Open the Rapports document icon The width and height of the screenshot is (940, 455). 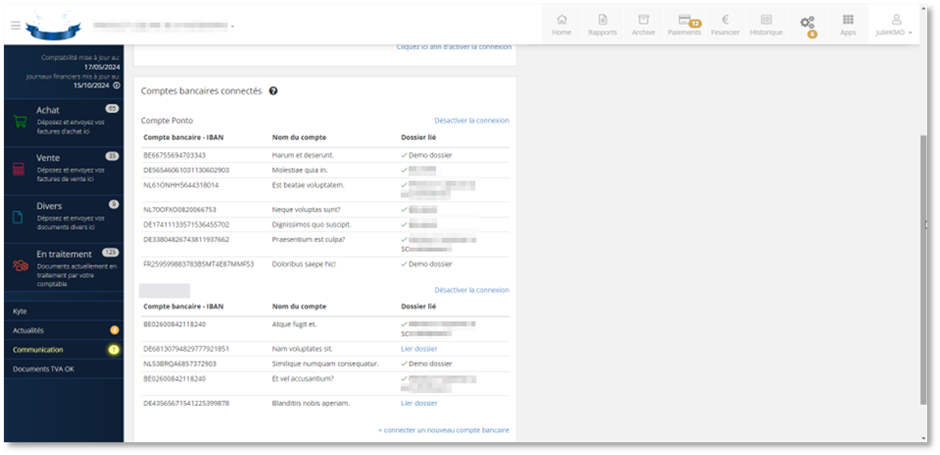pyautogui.click(x=603, y=19)
